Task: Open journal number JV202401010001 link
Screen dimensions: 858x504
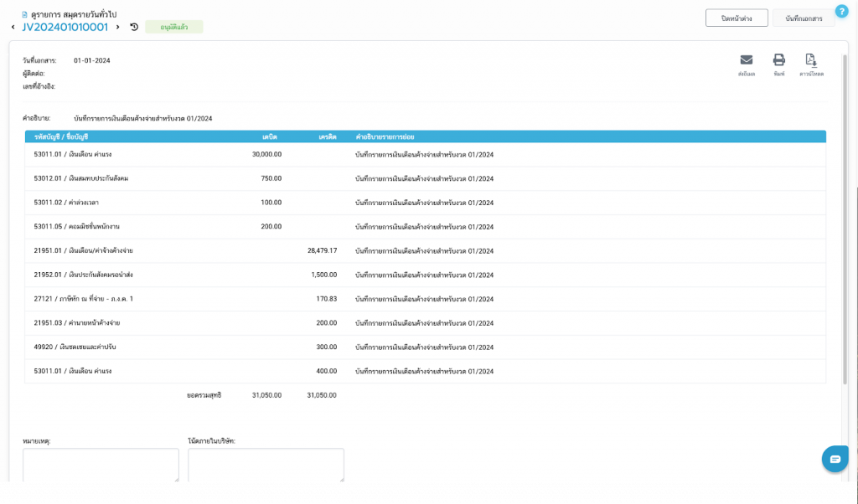Action: click(65, 27)
